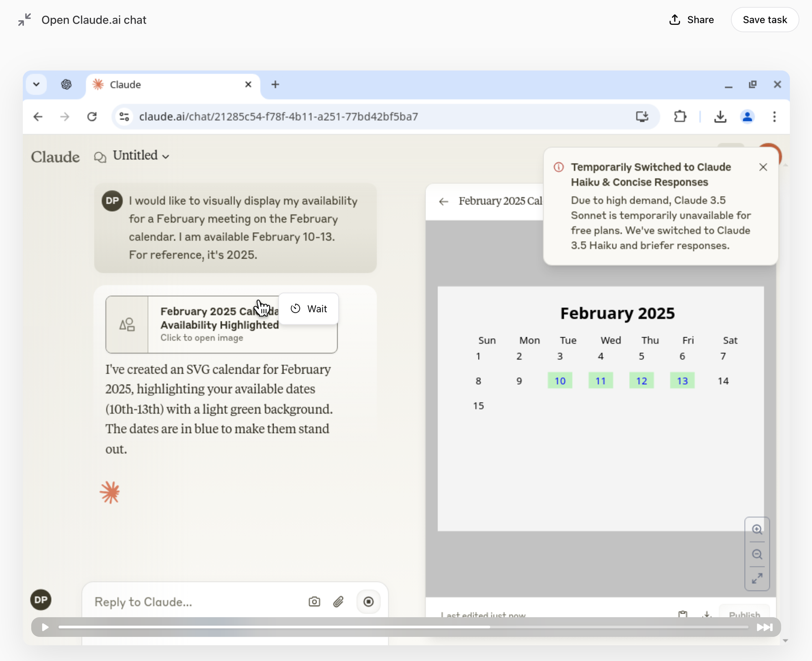Dismiss the Haiku switch notification
This screenshot has width=812, height=661.
[763, 167]
